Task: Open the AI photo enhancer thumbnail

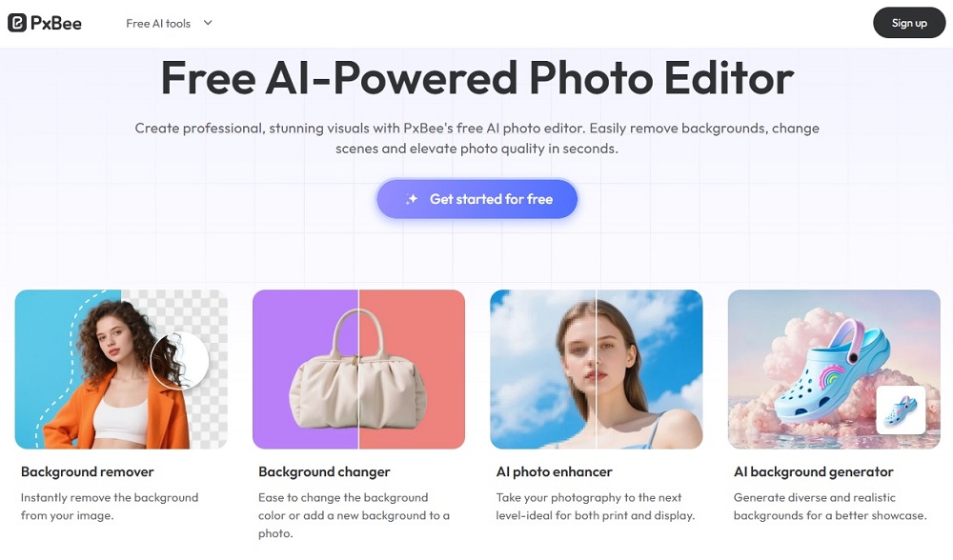Action: (597, 370)
